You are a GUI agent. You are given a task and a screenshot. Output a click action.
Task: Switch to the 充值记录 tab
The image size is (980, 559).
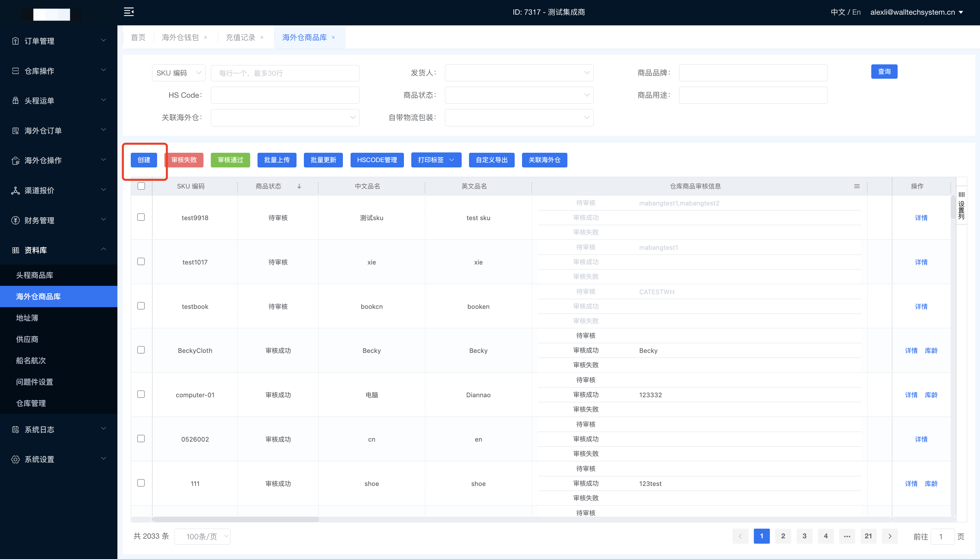click(x=240, y=37)
